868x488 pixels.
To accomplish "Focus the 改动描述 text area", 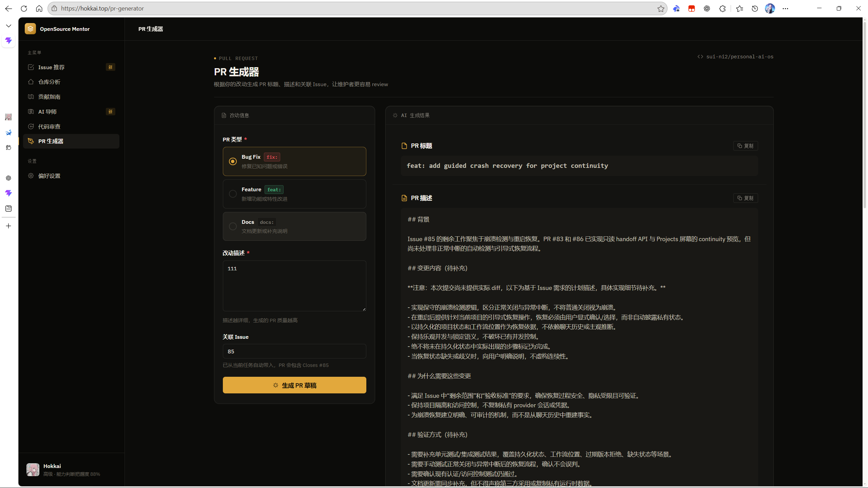I will coord(294,286).
